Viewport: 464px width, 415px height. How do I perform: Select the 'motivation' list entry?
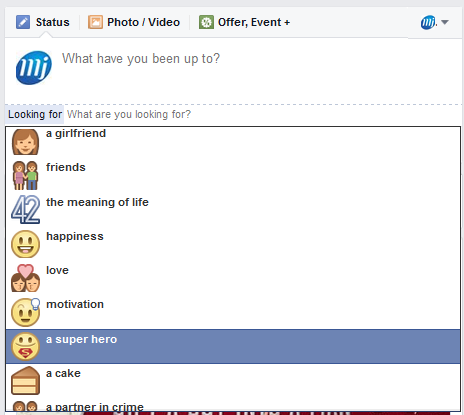click(233, 312)
